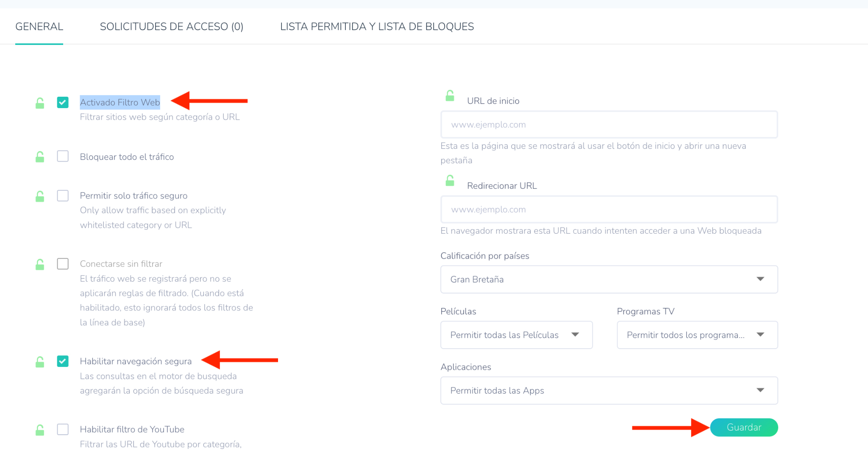Viewport: 868px width, 450px height.
Task: Click the URL de inicio input field
Action: [609, 125]
